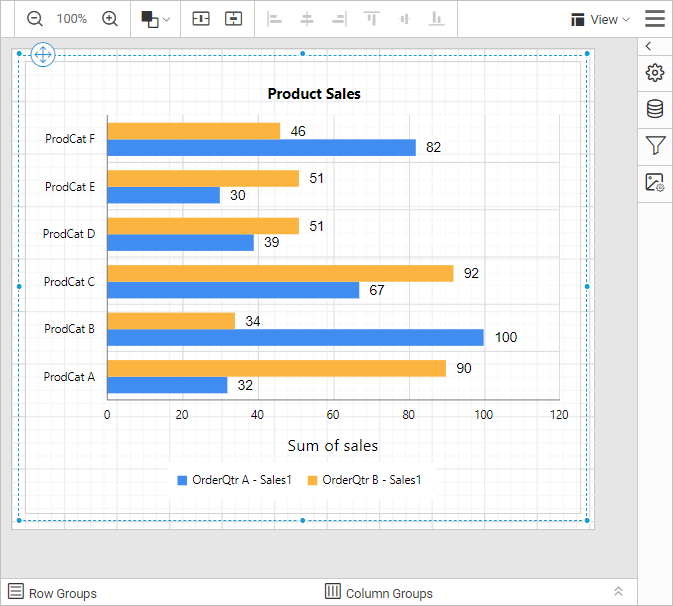Screen dimensions: 673x606
Task: Collapse the right side panel arrow
Action: [x=649, y=46]
